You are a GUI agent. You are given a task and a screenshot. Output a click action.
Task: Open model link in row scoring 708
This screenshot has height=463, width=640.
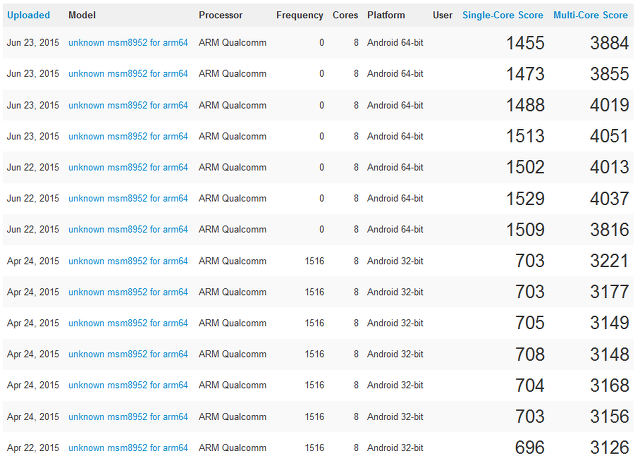tap(128, 354)
